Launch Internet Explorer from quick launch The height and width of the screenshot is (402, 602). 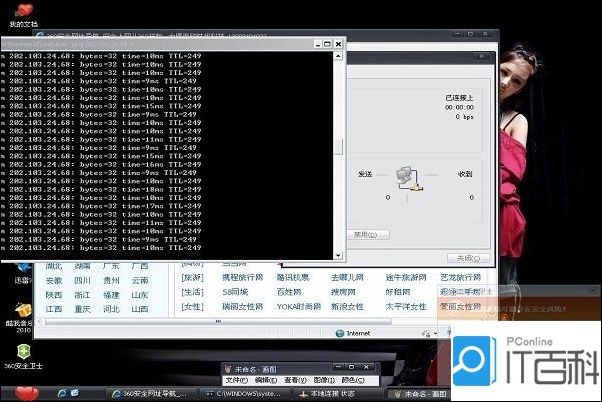[x=62, y=393]
